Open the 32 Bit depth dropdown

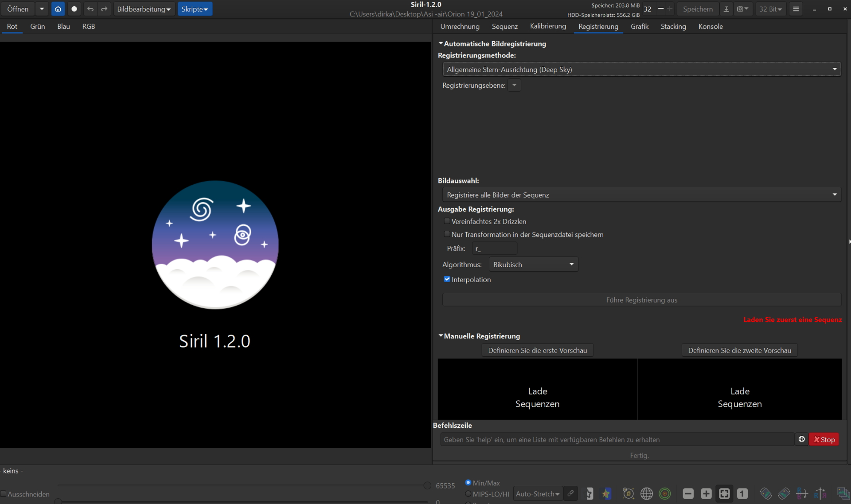point(771,9)
